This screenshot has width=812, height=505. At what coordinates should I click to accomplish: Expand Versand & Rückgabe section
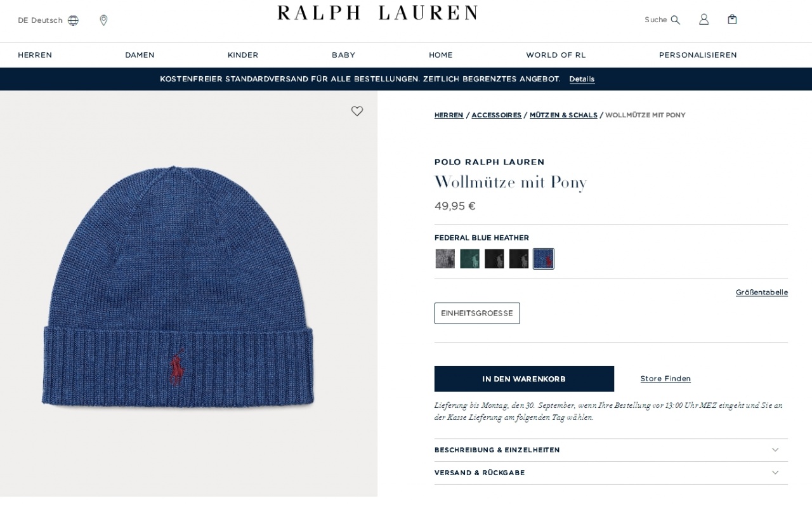click(x=611, y=473)
